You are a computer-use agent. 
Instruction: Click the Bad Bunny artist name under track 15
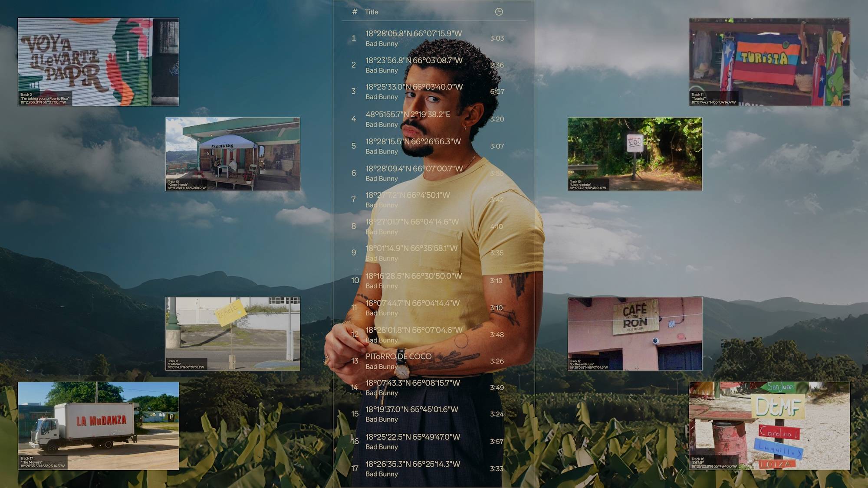(x=381, y=419)
